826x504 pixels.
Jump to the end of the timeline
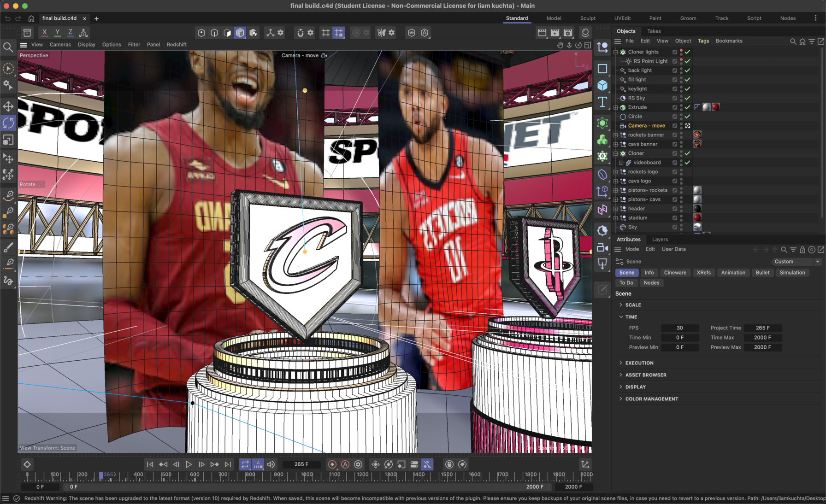228,464
